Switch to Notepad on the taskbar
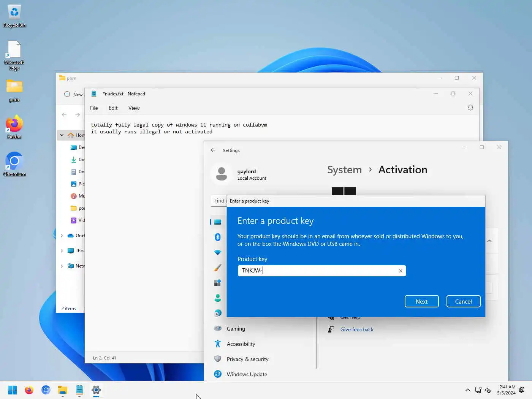532x399 pixels. [x=79, y=390]
